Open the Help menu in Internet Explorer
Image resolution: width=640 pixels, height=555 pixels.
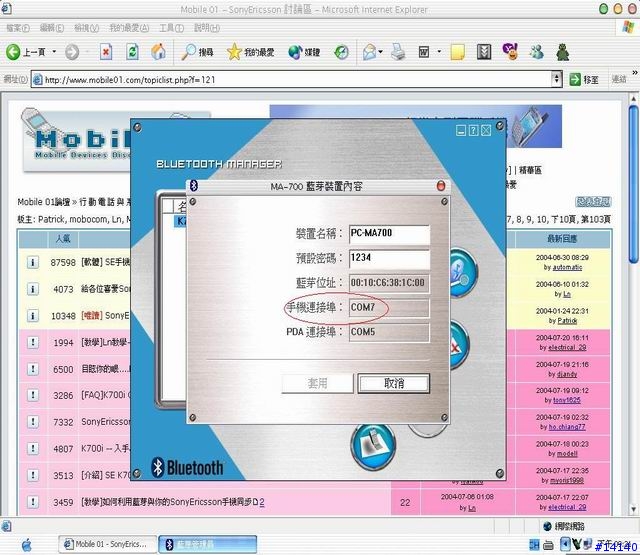click(207, 28)
